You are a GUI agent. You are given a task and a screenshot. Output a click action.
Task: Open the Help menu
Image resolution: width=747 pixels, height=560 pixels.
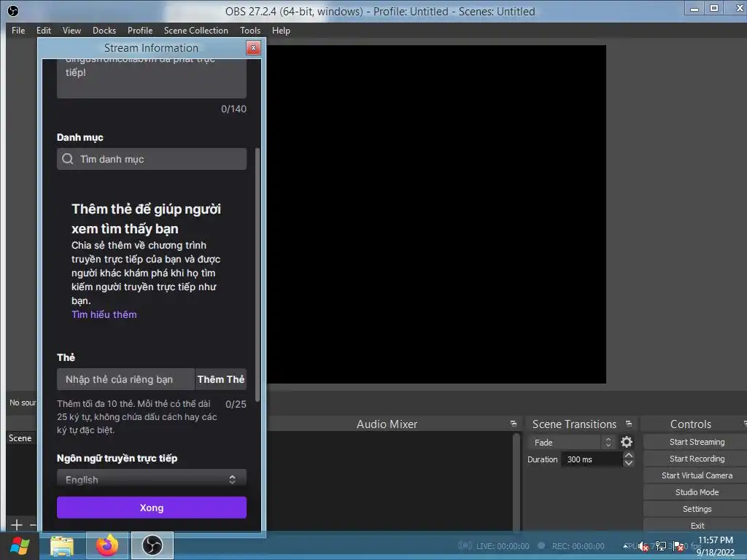click(281, 31)
